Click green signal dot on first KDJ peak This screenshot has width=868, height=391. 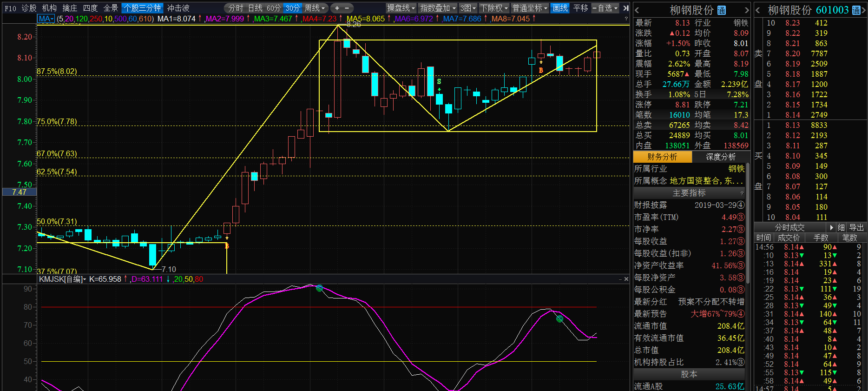(319, 288)
